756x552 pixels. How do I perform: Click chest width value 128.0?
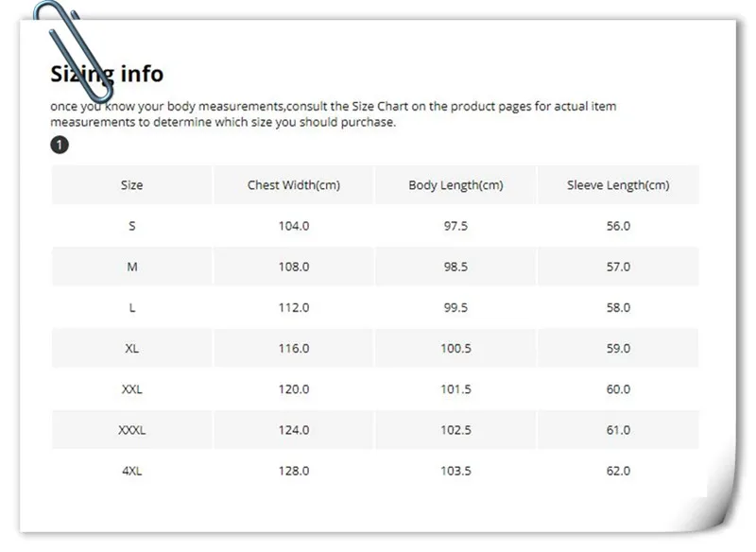tap(294, 470)
